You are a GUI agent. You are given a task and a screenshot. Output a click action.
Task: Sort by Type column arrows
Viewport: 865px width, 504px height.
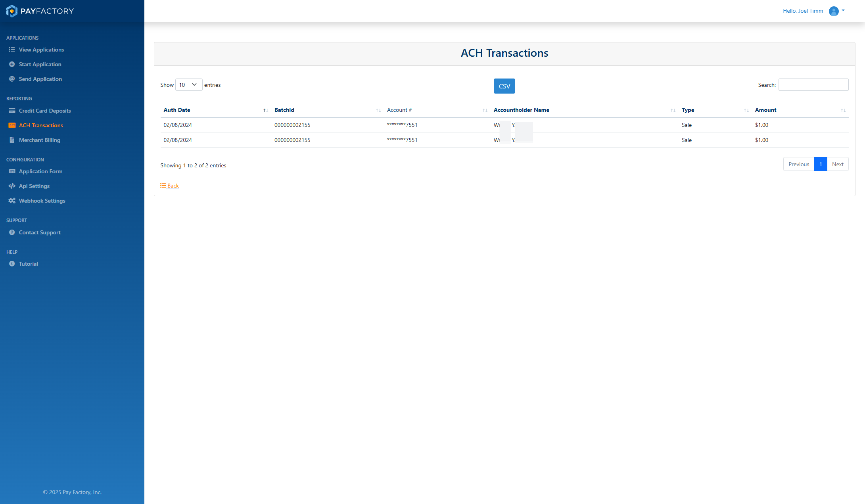click(746, 110)
